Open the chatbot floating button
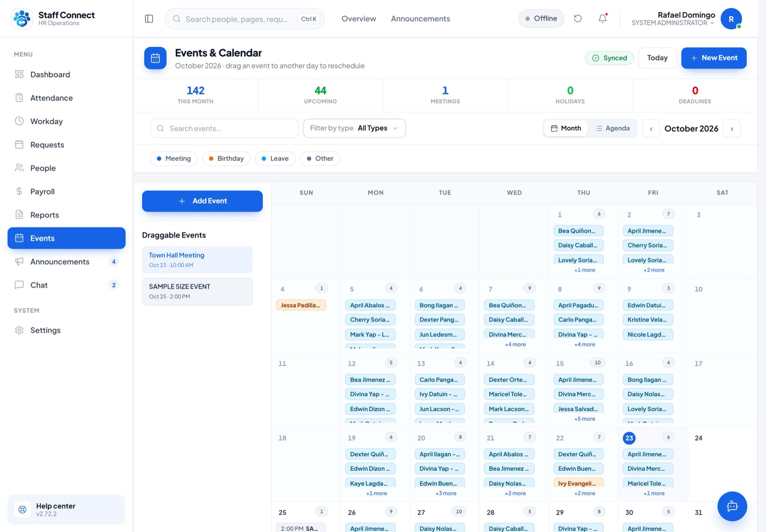766x532 pixels. click(x=732, y=506)
